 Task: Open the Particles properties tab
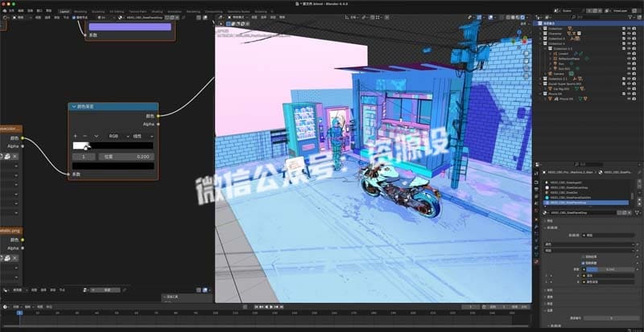(536, 233)
